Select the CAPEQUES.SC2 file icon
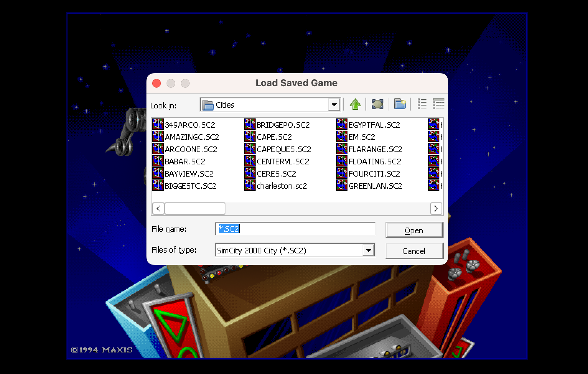This screenshot has width=588, height=374. [x=250, y=149]
